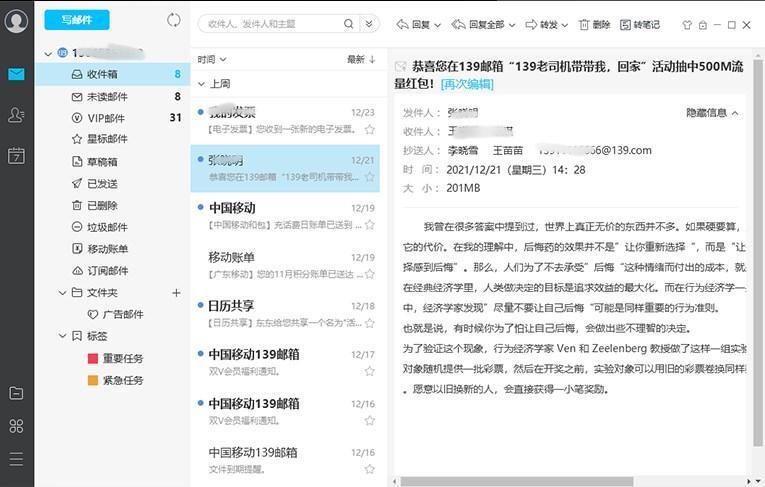Click 写邮件 compose button
The width and height of the screenshot is (765, 487).
[x=77, y=20]
